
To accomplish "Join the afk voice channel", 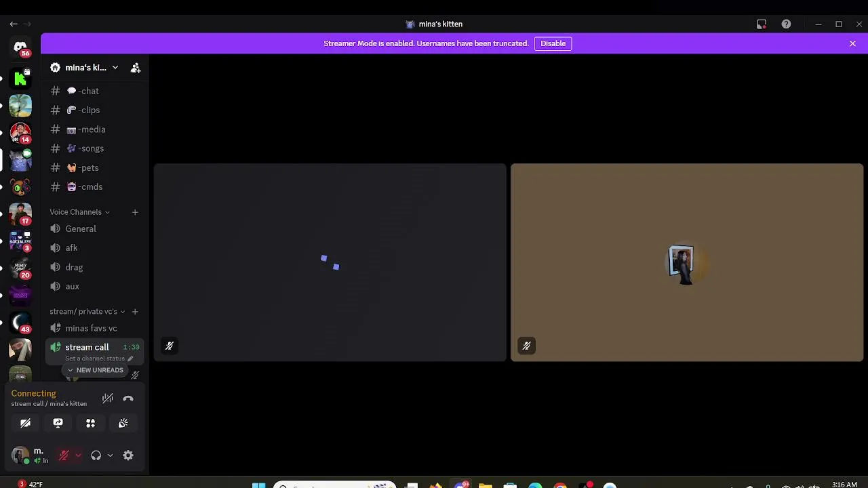I will 95,248.
